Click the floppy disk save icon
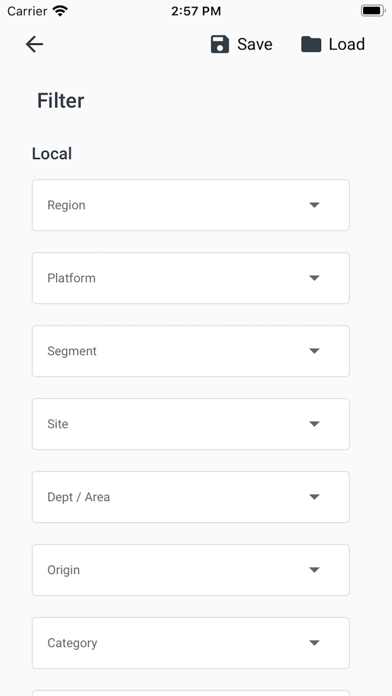Viewport: 392px width, 696px height. click(x=220, y=44)
